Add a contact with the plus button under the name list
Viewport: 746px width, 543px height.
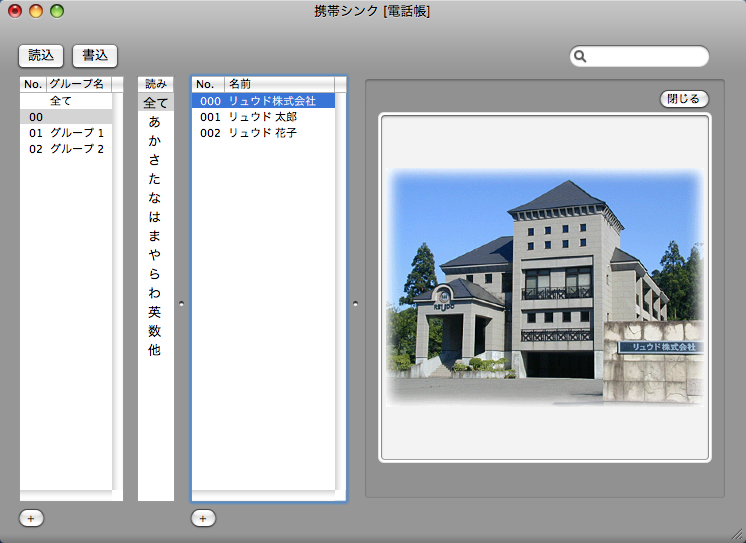click(x=203, y=518)
